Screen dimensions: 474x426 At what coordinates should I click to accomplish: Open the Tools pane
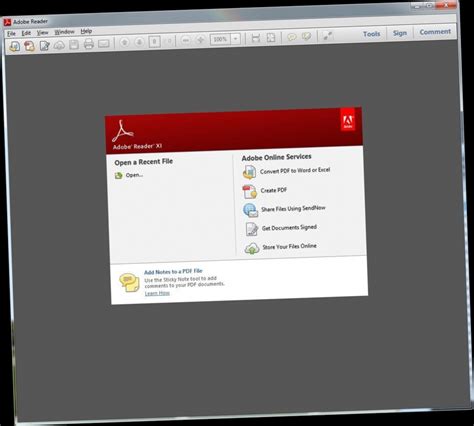pos(371,34)
